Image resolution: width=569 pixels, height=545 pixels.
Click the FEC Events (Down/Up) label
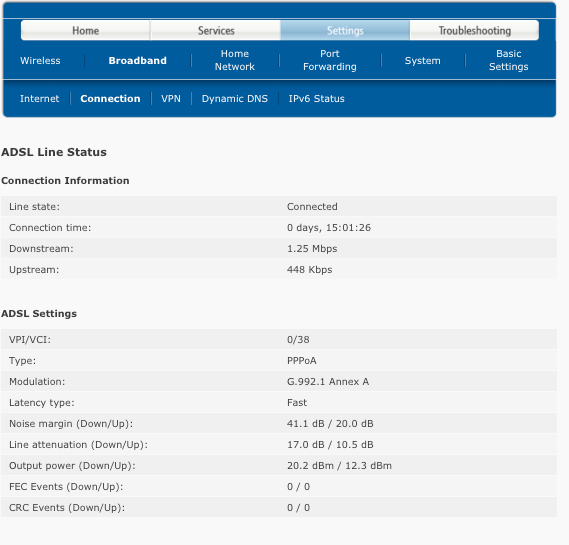[x=66, y=487]
